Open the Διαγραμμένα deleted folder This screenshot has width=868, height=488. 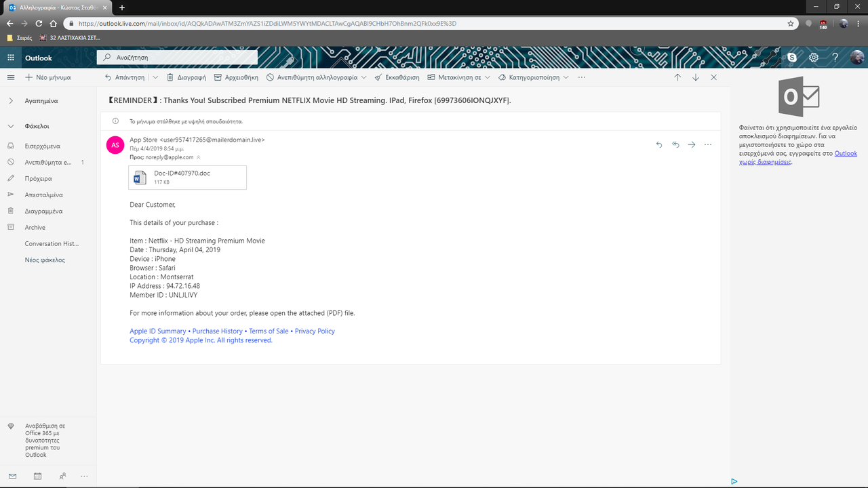[x=44, y=211]
